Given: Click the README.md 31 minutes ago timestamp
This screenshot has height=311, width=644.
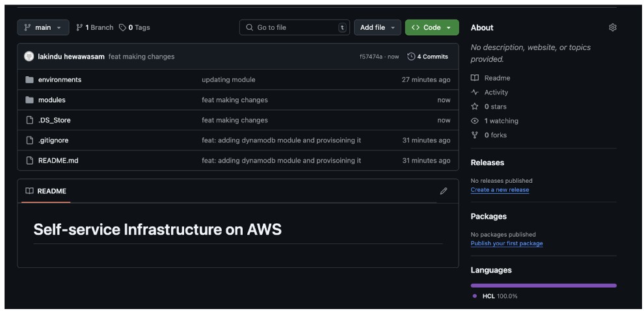Looking at the screenshot, I should coord(426,160).
